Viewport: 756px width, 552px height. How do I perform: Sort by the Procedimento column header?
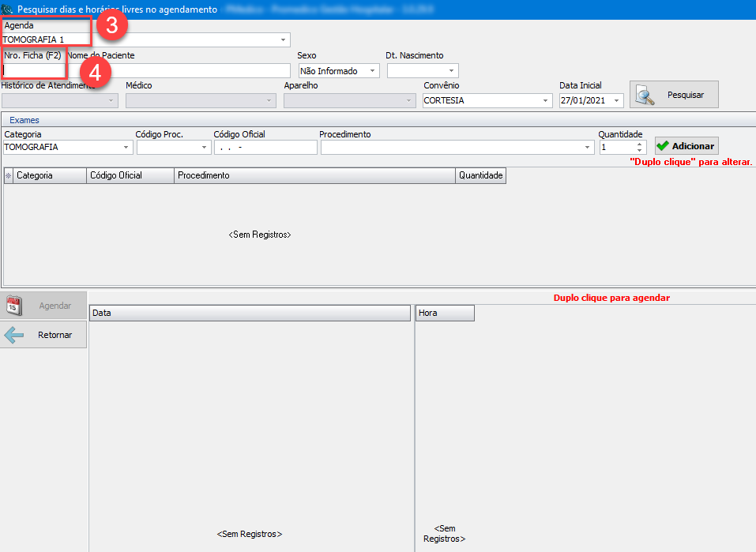pyautogui.click(x=314, y=175)
